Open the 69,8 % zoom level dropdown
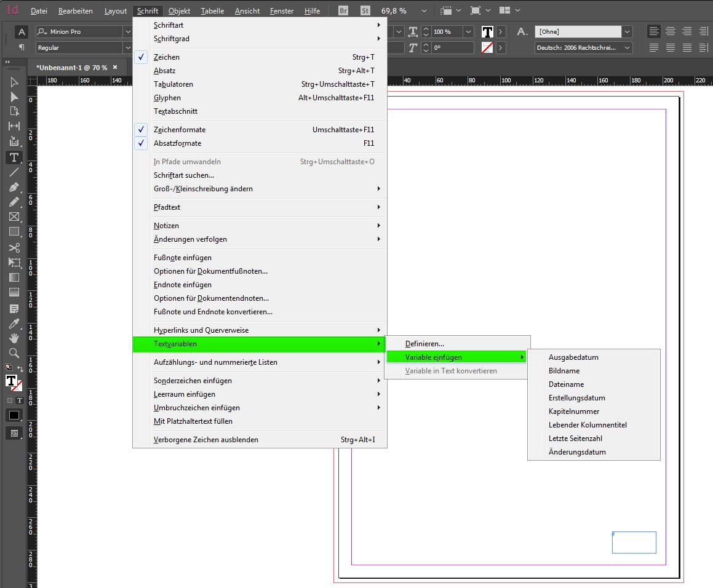Image resolution: width=713 pixels, height=588 pixels. pos(424,10)
